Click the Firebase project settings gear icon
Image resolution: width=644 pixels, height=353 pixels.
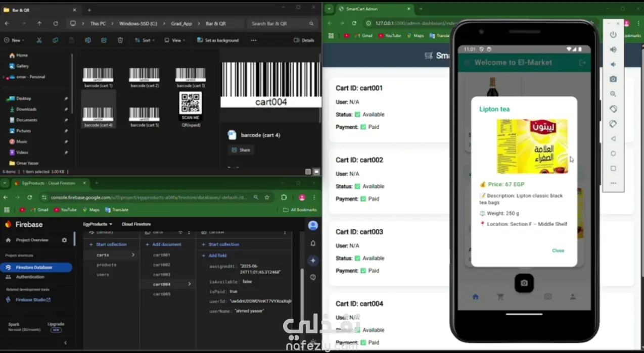tap(64, 240)
